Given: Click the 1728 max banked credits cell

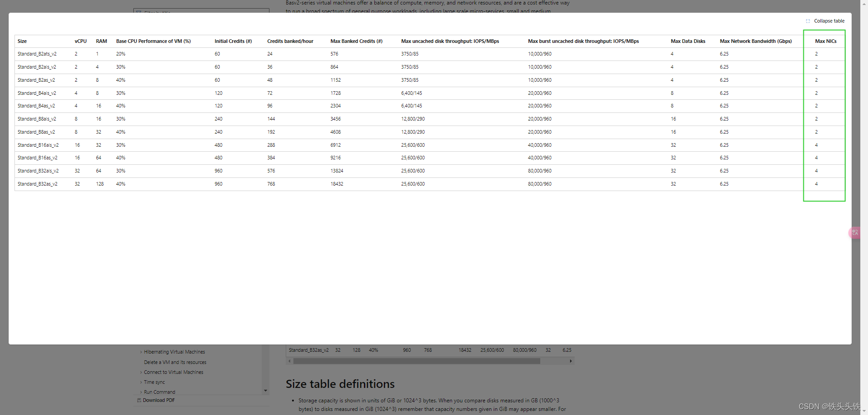Looking at the screenshot, I should pyautogui.click(x=335, y=93).
